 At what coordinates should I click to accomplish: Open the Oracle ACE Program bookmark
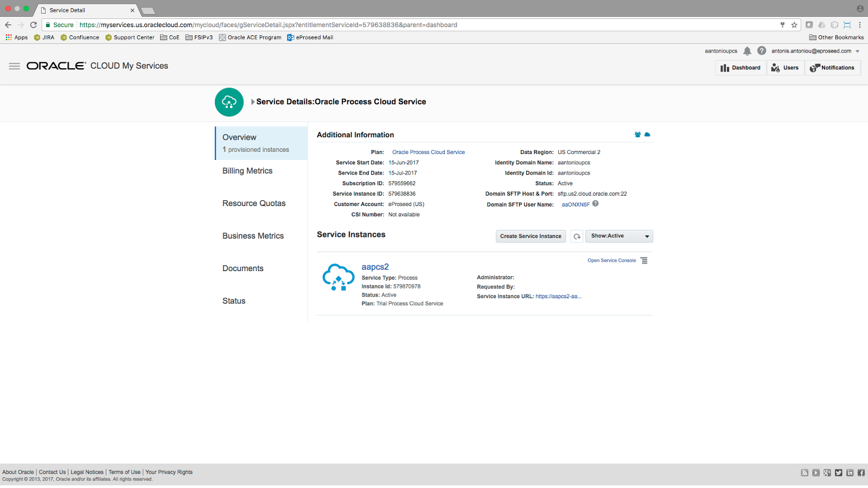250,37
